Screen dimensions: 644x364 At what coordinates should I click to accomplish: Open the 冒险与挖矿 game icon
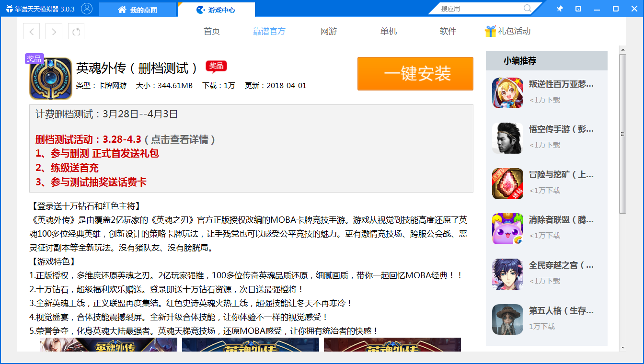click(x=507, y=183)
